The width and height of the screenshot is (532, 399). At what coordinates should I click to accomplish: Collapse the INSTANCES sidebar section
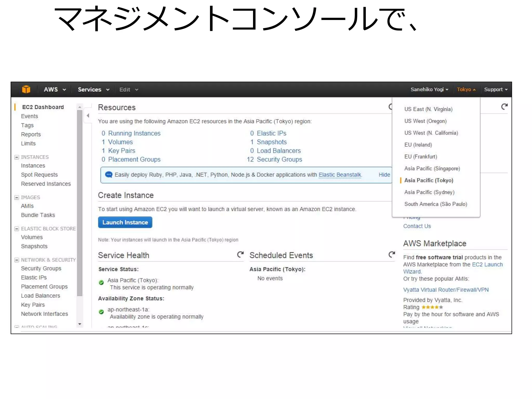(17, 157)
